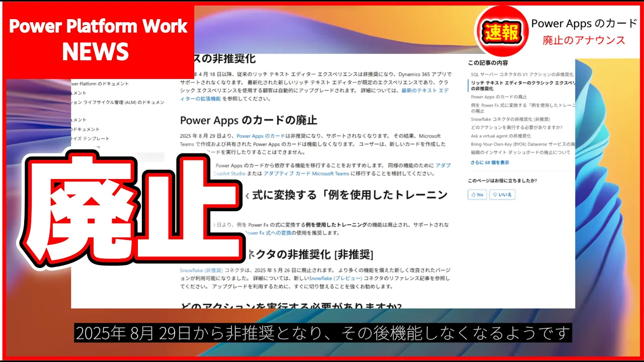
Task: Click the thumbs-down いいえ feedback button
Action: pos(502,195)
